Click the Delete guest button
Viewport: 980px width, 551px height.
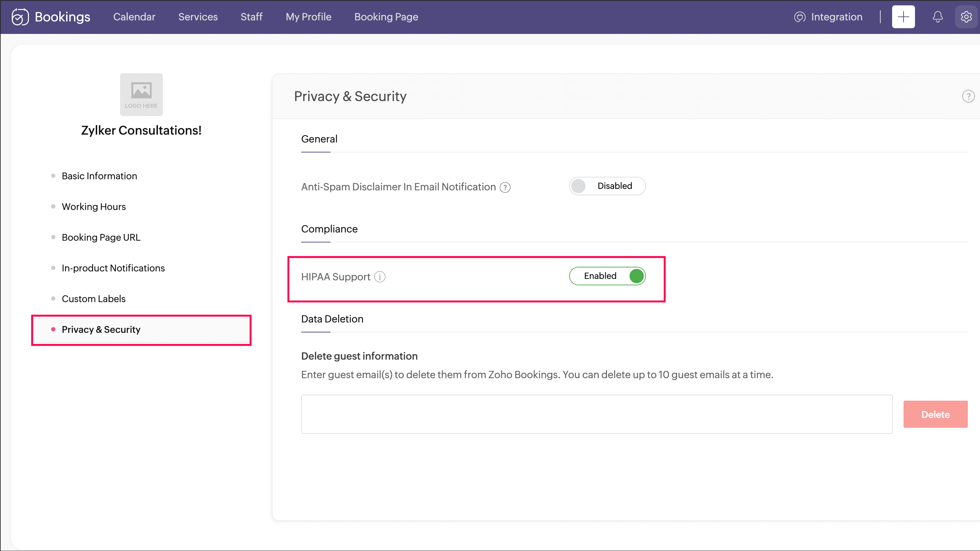[x=935, y=415]
